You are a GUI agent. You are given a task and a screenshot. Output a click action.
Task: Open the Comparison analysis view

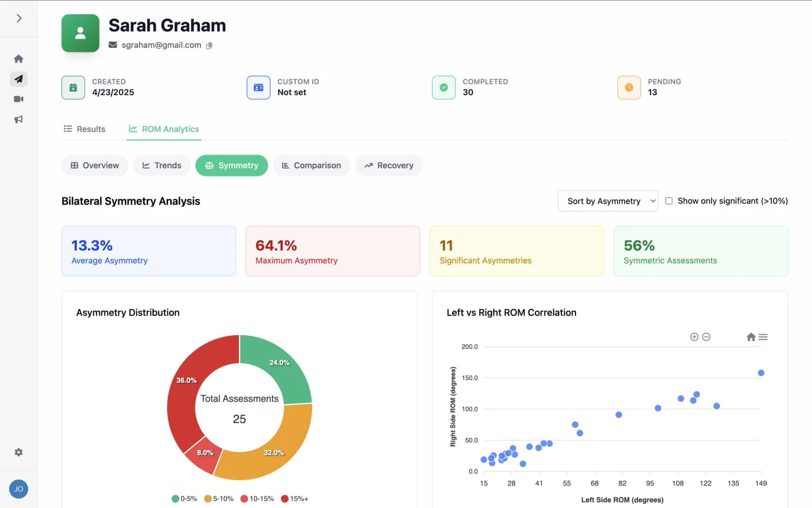pyautogui.click(x=311, y=165)
